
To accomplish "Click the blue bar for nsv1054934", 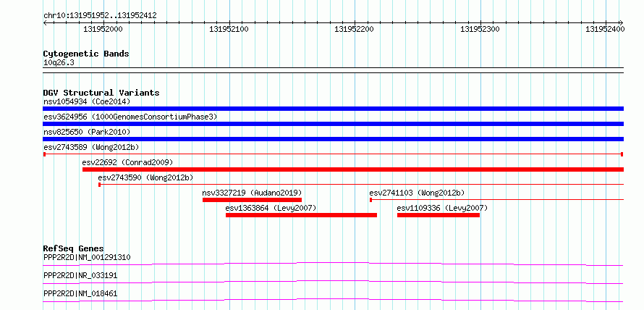I will pos(333,109).
